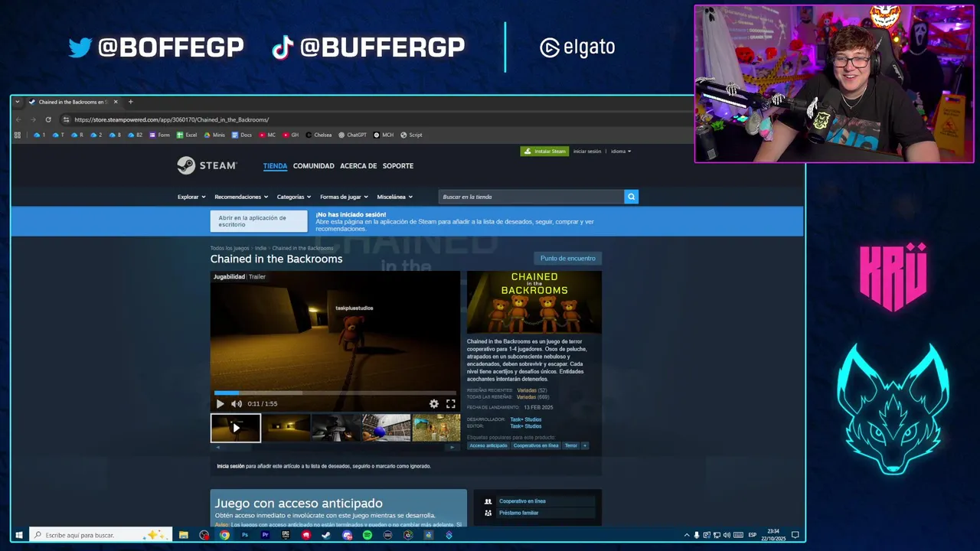
Task: Open the Excel bookmark
Action: click(187, 135)
